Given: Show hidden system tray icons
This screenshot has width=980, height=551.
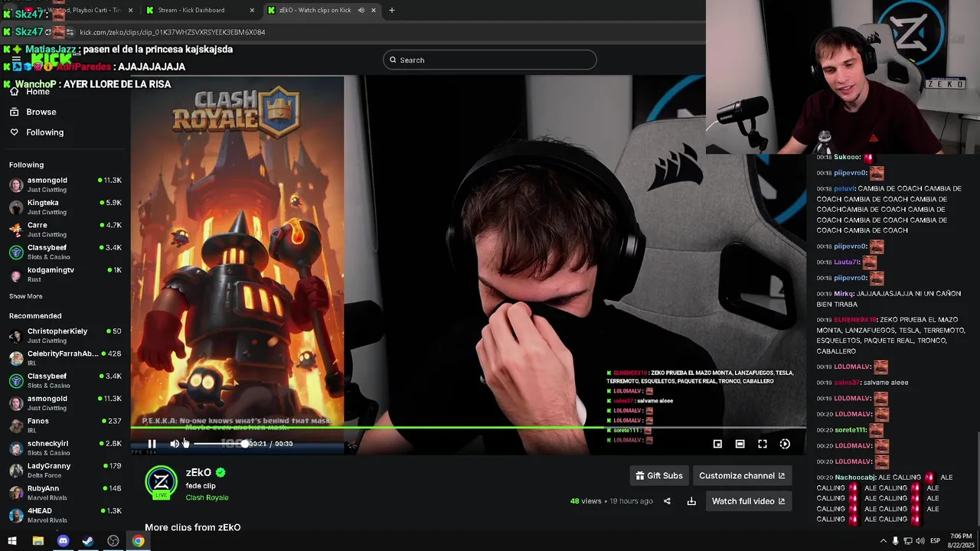Looking at the screenshot, I should tap(883, 541).
